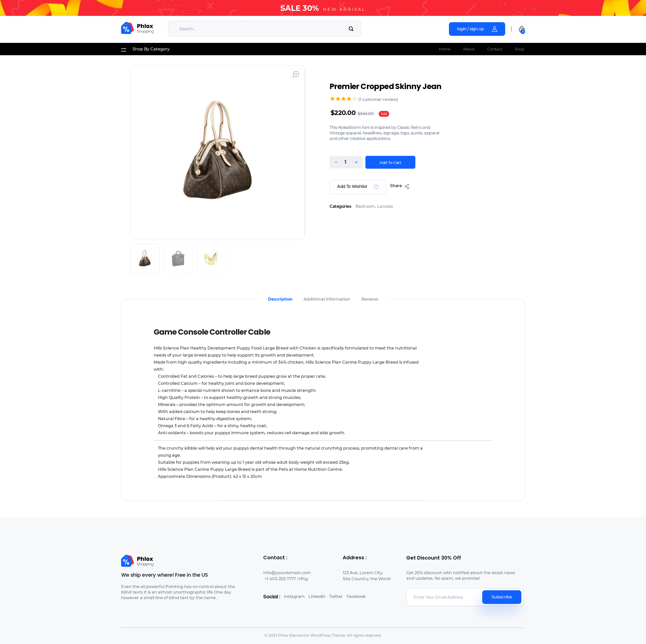Select the gray bag thumbnail
The image size is (646, 644).
pyautogui.click(x=178, y=258)
